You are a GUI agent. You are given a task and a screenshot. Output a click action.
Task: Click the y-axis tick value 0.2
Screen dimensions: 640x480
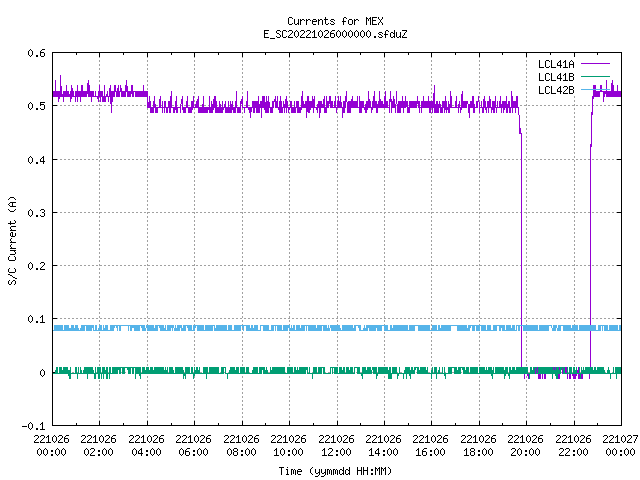click(37, 266)
